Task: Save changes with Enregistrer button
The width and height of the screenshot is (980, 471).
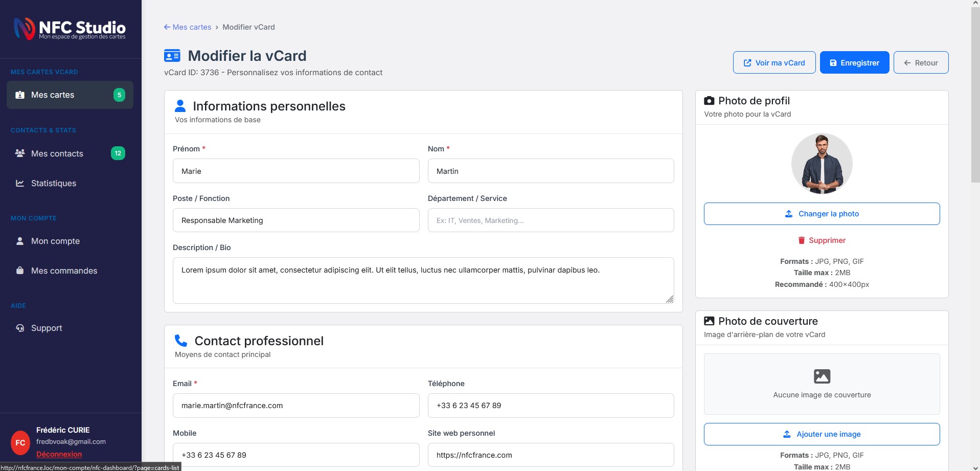Action: (854, 62)
